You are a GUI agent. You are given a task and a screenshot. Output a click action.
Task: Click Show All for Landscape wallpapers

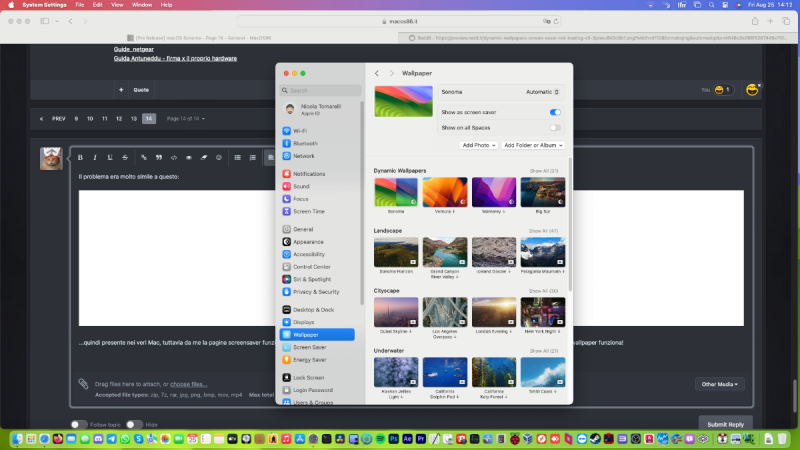click(544, 230)
